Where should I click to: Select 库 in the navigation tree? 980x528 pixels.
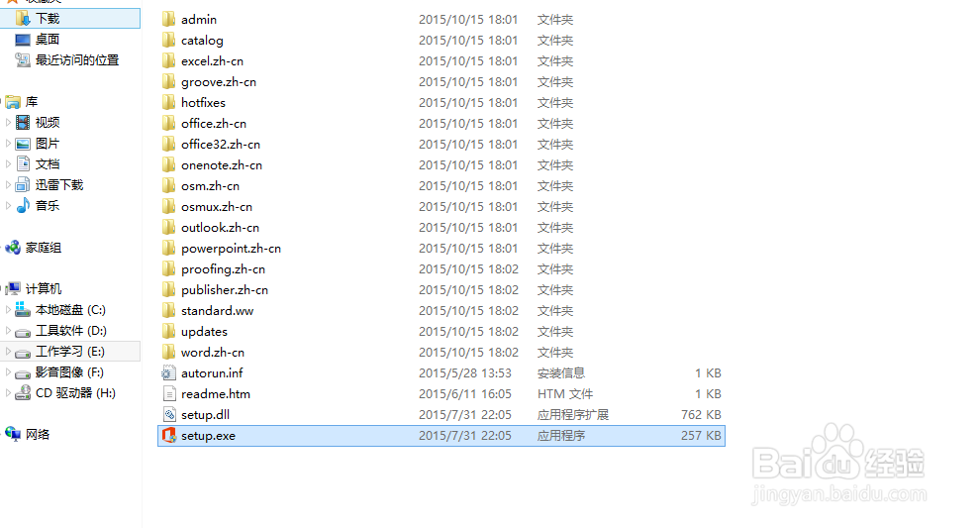[x=32, y=101]
